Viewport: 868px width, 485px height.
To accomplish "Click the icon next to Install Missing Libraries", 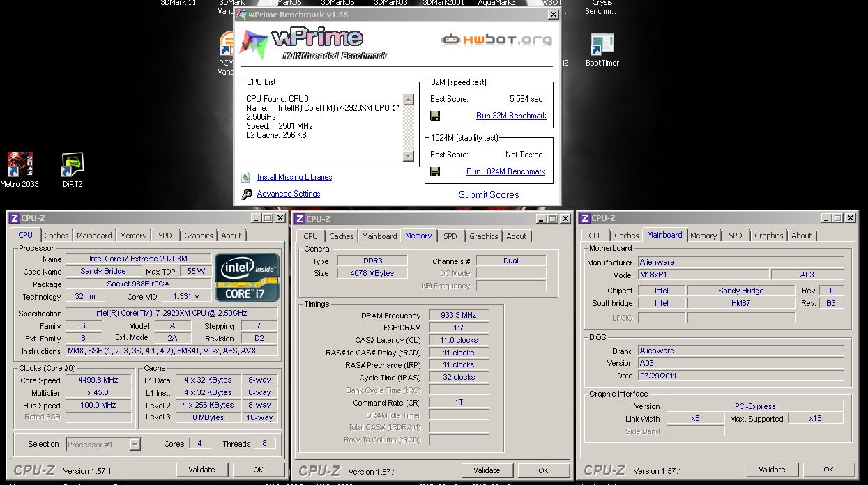I will coord(245,178).
